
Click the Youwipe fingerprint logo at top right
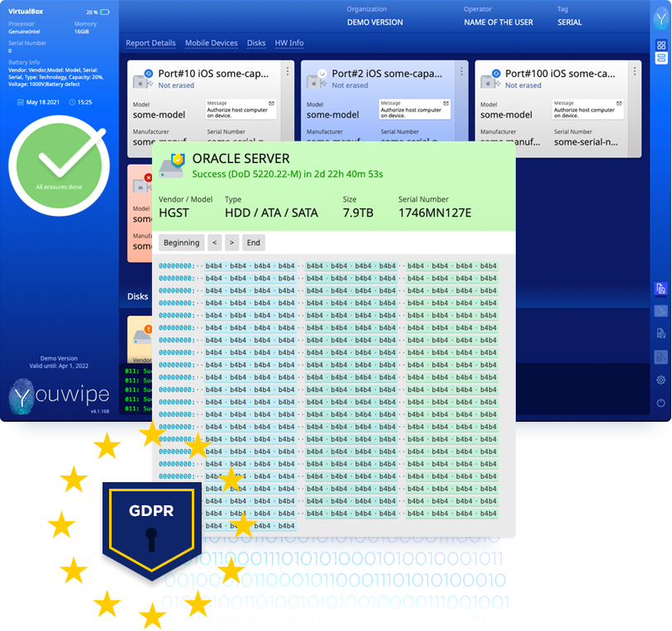(661, 19)
